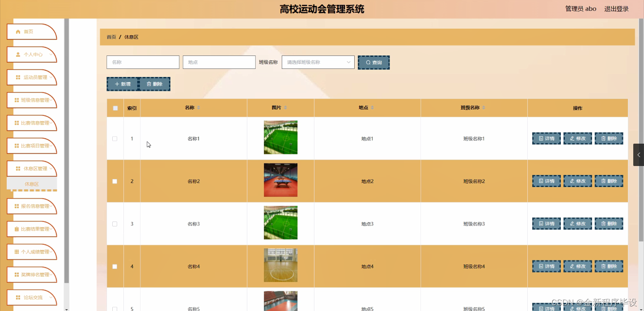Expand 运动员管理 menu chevron
This screenshot has height=311, width=644.
(51, 77)
